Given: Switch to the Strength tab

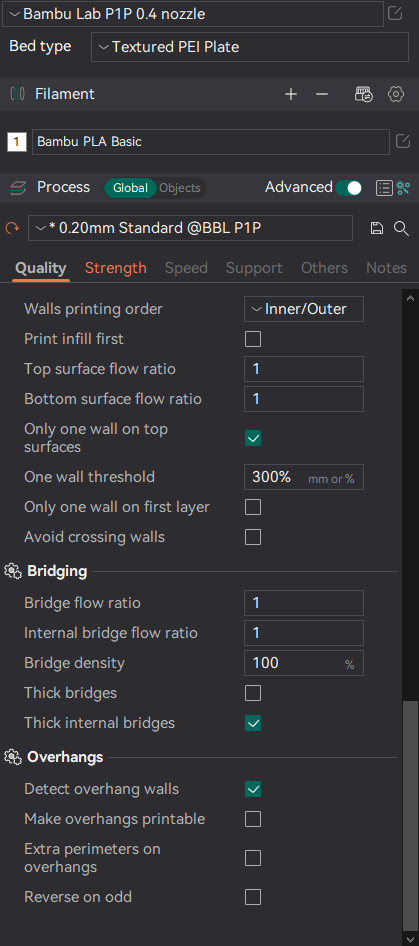Looking at the screenshot, I should pyautogui.click(x=116, y=268).
